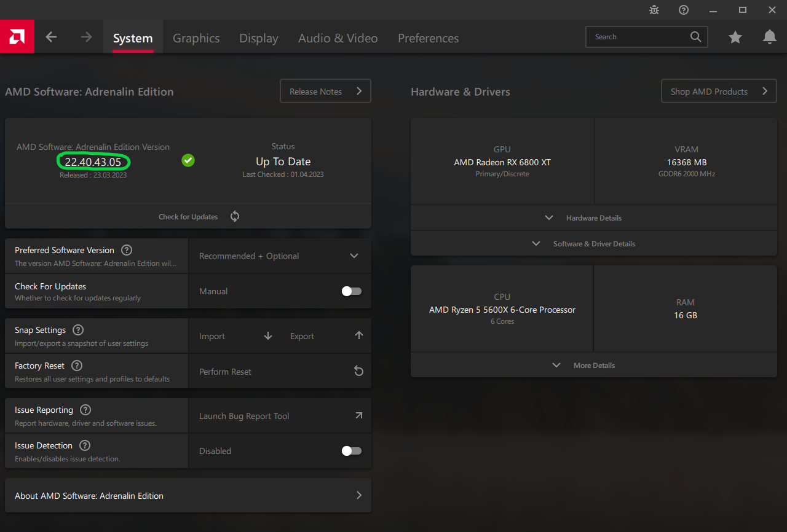The image size is (787, 532).
Task: Open the bug report icon in title bar
Action: tap(654, 10)
